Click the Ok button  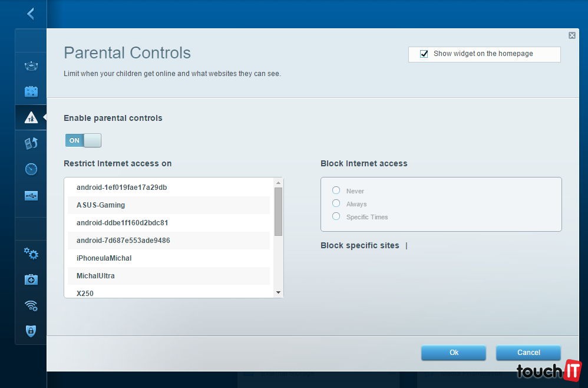tap(453, 353)
